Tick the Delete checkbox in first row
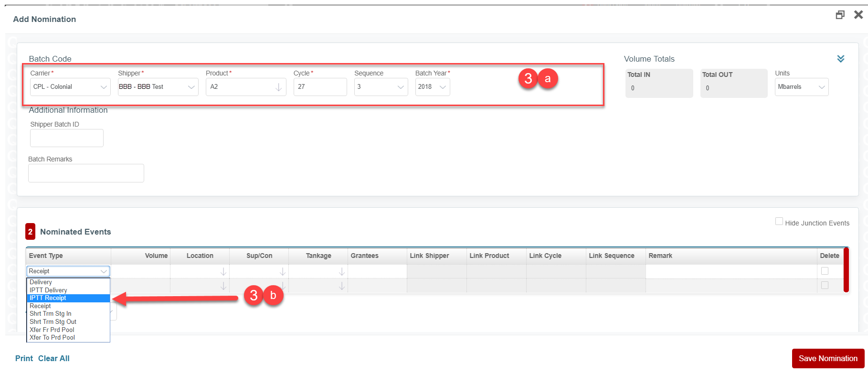This screenshot has width=868, height=385. click(x=825, y=271)
